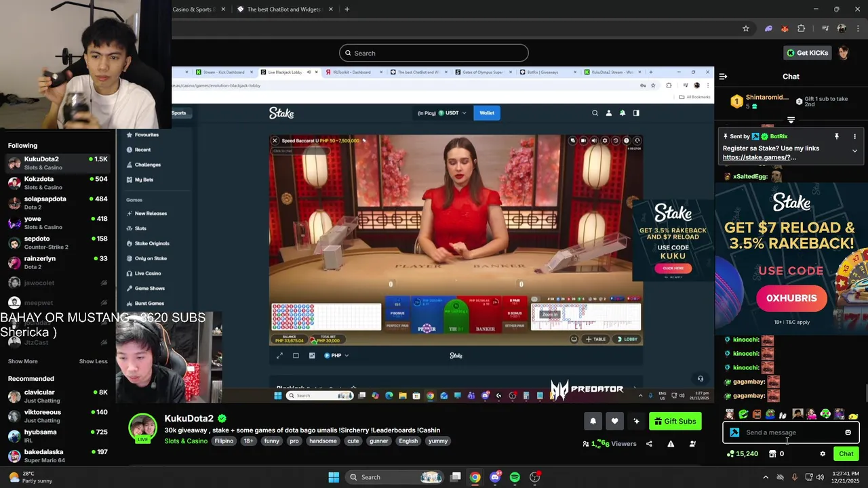Click the notification bell under the stream

click(593, 421)
